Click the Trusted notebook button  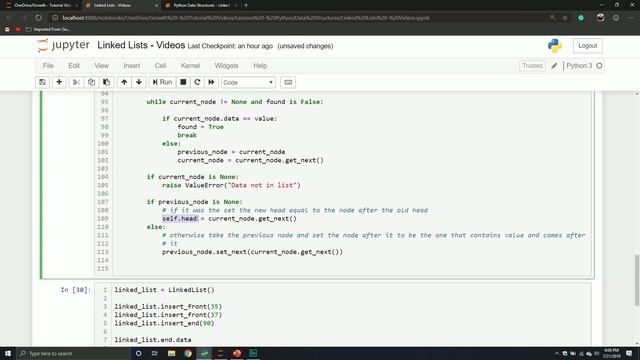tap(532, 66)
